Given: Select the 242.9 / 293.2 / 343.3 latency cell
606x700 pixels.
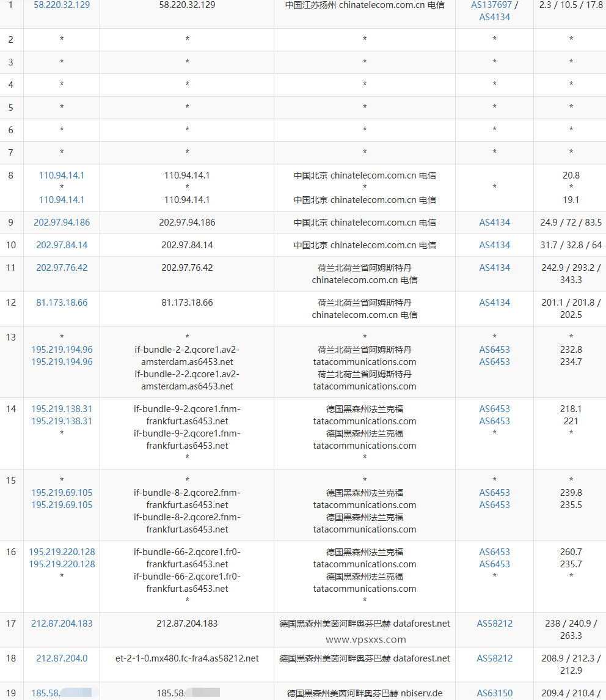Looking at the screenshot, I should [571, 274].
